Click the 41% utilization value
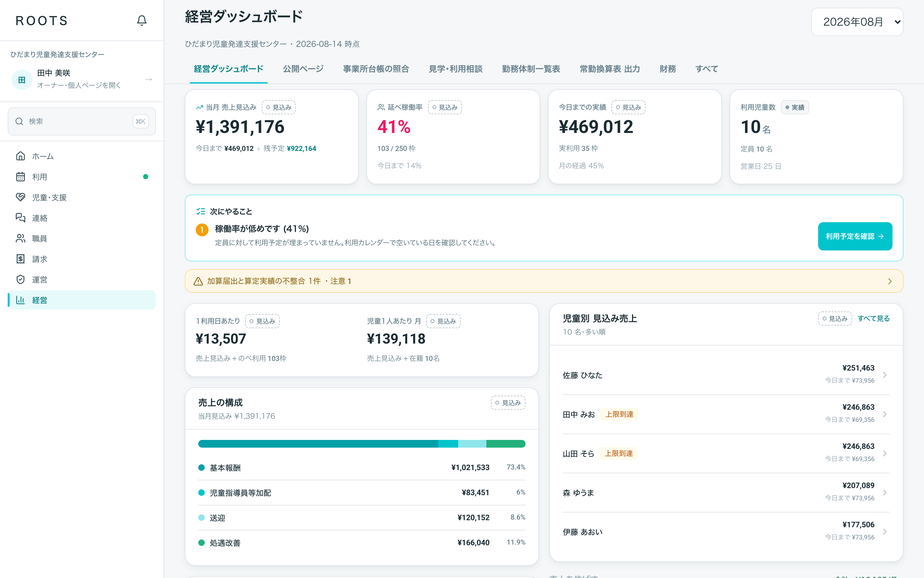The height and width of the screenshot is (578, 924). click(394, 127)
